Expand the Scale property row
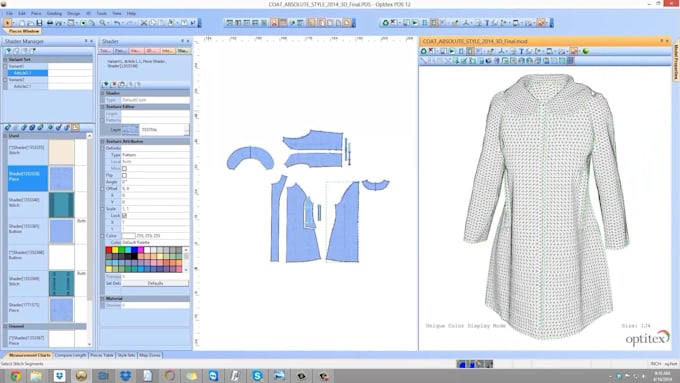Image resolution: width=680 pixels, height=383 pixels. (103, 209)
